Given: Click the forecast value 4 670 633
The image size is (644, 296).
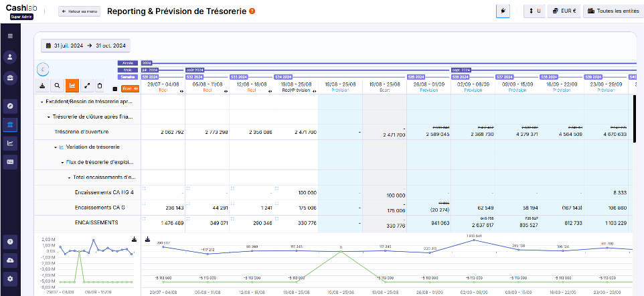Looking at the screenshot, I should point(615,135).
